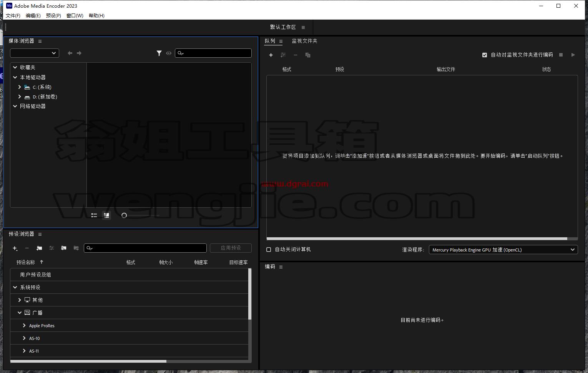Image resolution: width=588 pixels, height=373 pixels.
Task: Click the sort arrow beside 预设名称
Action: pyautogui.click(x=42, y=262)
